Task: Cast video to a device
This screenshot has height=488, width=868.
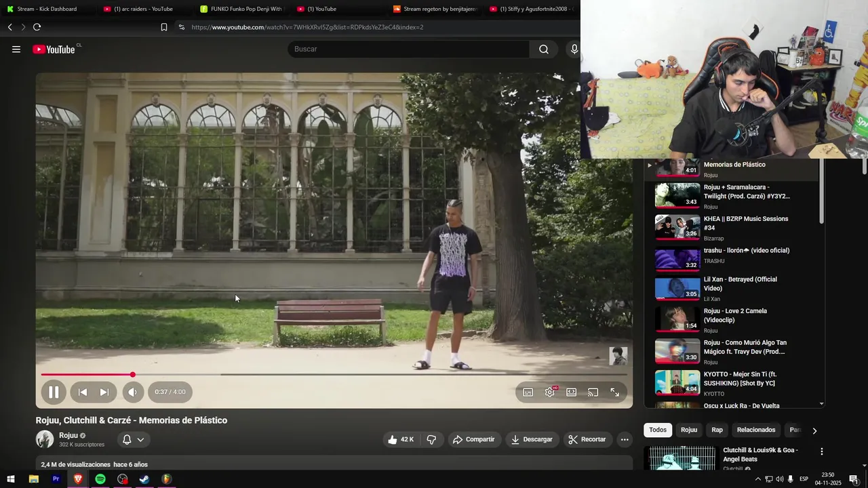Action: [593, 392]
